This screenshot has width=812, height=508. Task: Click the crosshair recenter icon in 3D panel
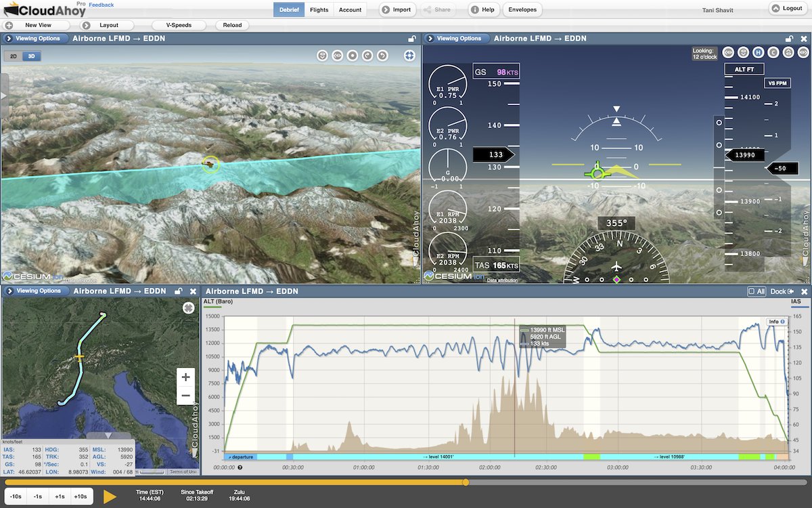click(409, 56)
